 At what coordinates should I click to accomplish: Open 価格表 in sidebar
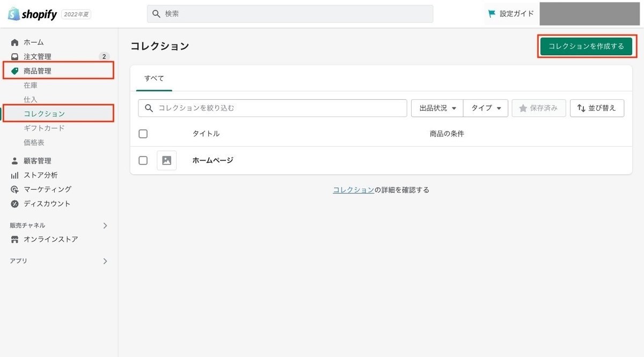[x=34, y=142]
